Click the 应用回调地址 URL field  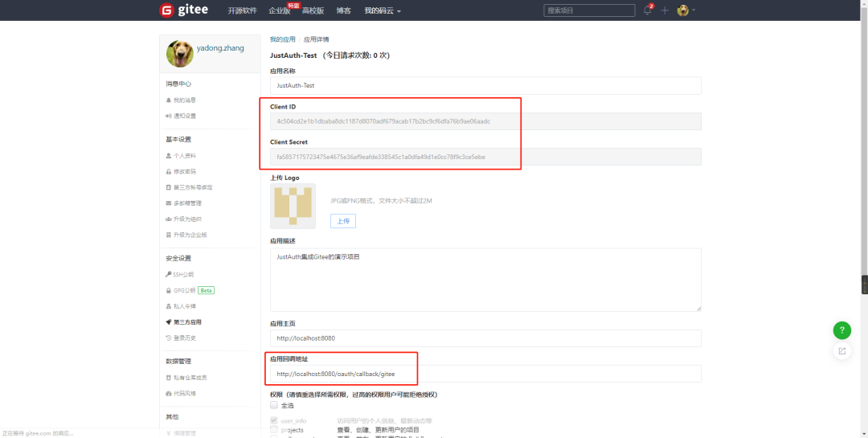coord(485,374)
